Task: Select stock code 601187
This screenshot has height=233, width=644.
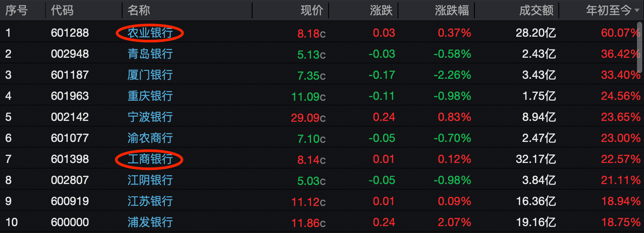Action: 70,75
